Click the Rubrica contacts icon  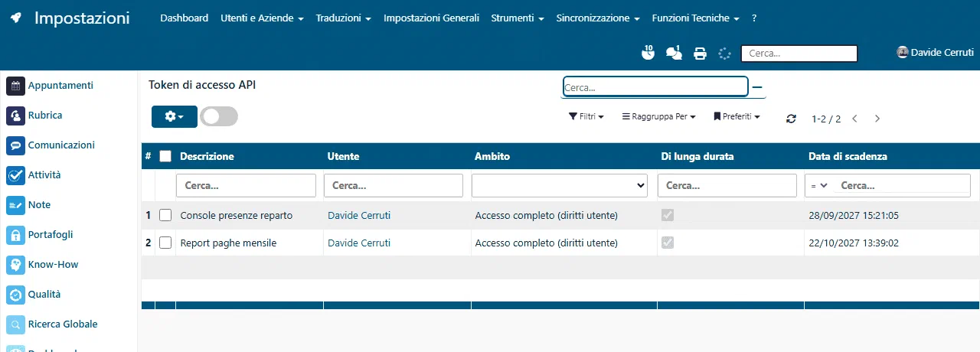click(15, 116)
